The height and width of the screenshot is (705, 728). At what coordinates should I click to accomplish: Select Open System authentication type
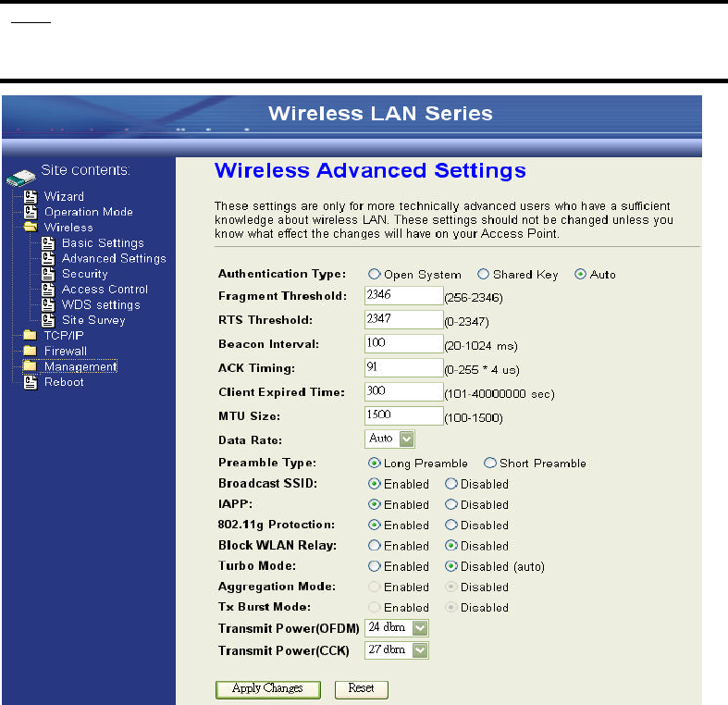point(375,274)
